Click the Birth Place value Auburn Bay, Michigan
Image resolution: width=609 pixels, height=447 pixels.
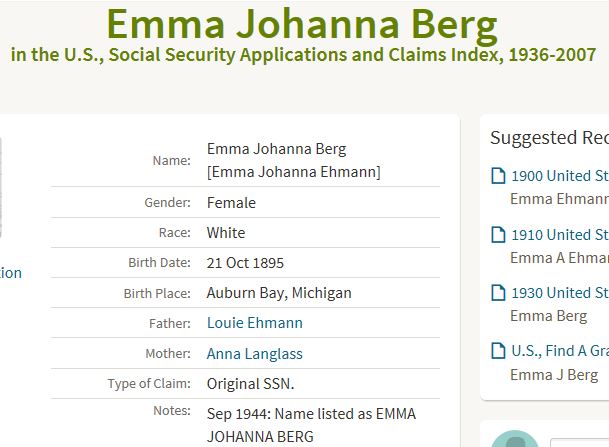279,293
